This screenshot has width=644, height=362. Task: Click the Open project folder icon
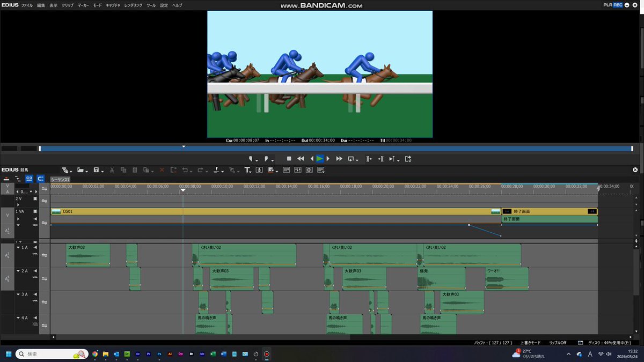tap(80, 170)
